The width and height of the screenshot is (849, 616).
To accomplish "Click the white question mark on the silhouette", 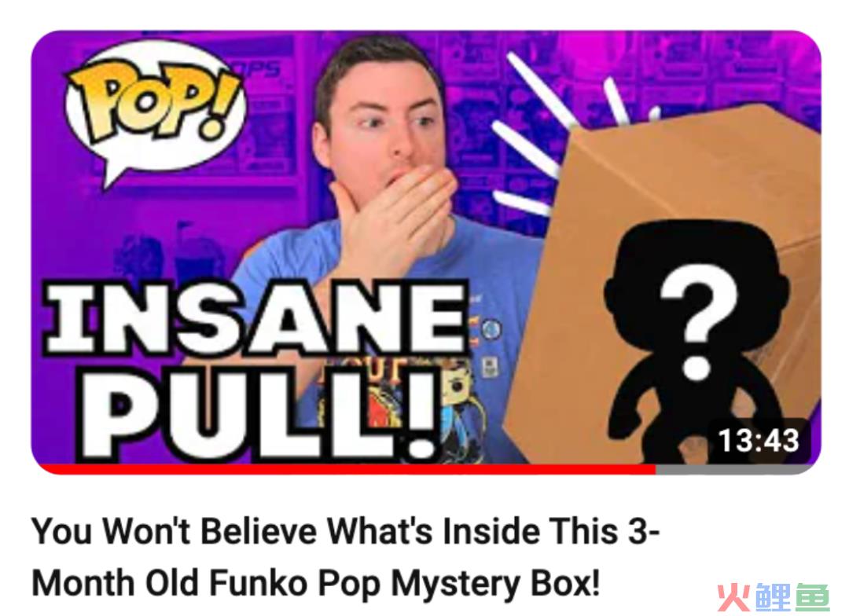I will [x=698, y=321].
